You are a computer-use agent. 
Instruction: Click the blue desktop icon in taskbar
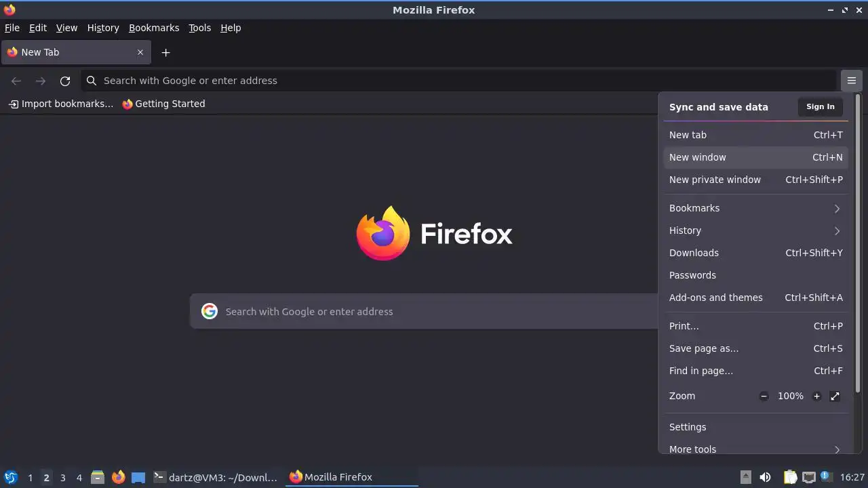click(138, 477)
